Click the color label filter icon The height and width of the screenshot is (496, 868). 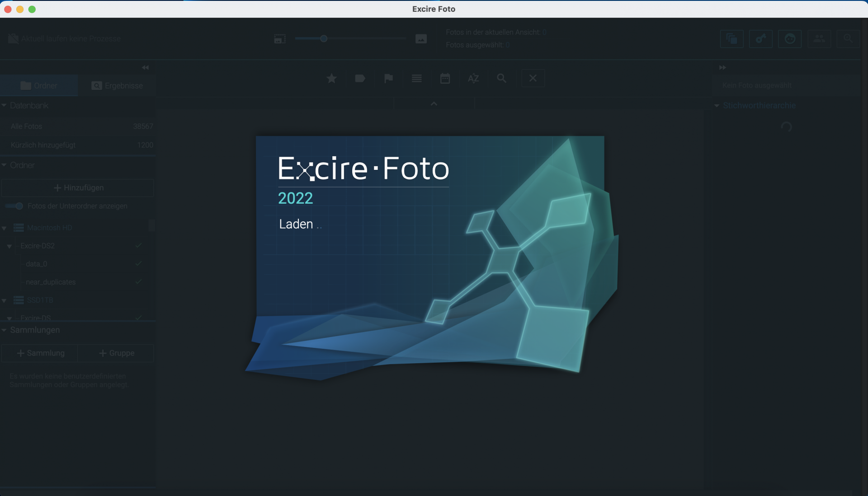(360, 79)
